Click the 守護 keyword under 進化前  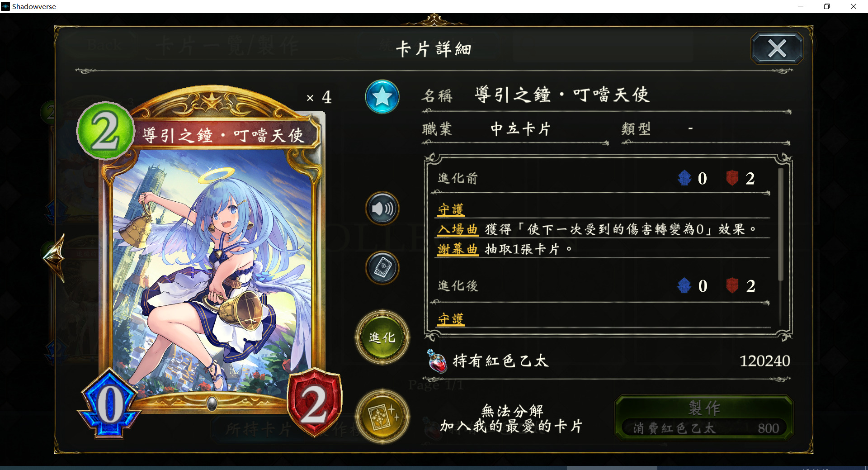coord(451,209)
